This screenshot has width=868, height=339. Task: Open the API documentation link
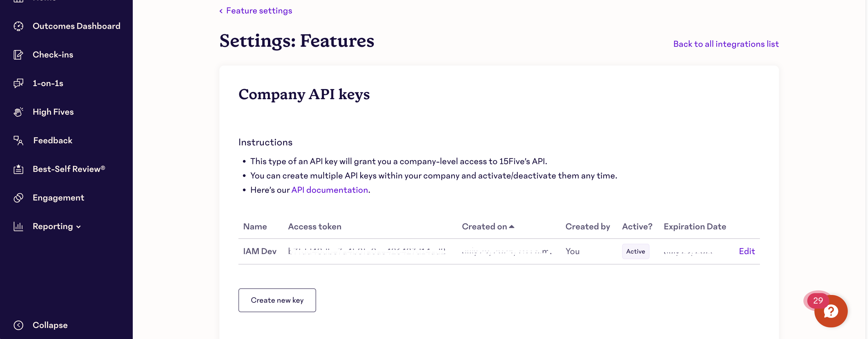tap(329, 189)
